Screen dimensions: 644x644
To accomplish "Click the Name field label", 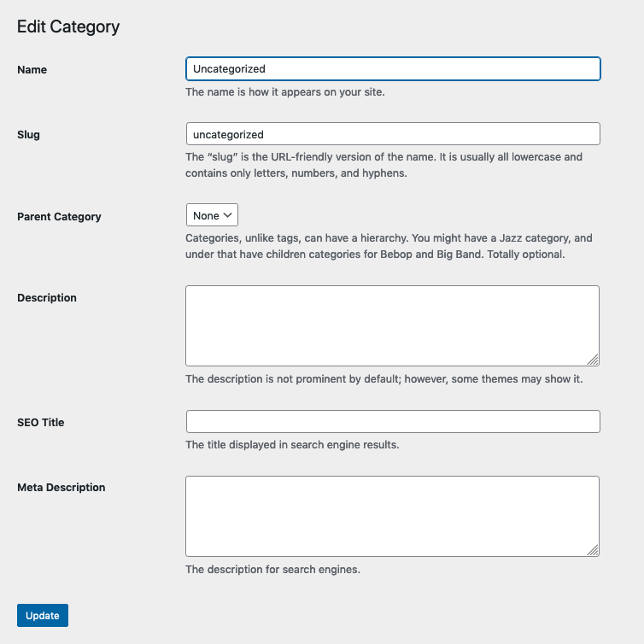I will [32, 70].
